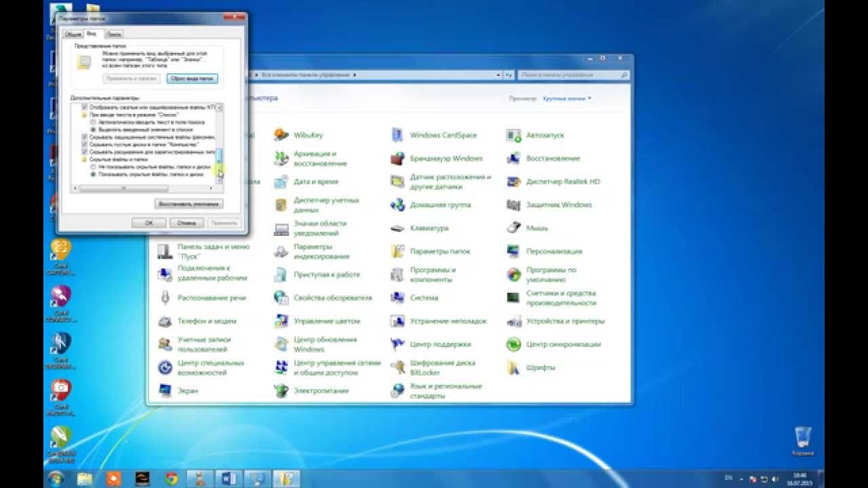Switch to the Общие tab
Viewport: 868px width, 488px height.
[73, 34]
